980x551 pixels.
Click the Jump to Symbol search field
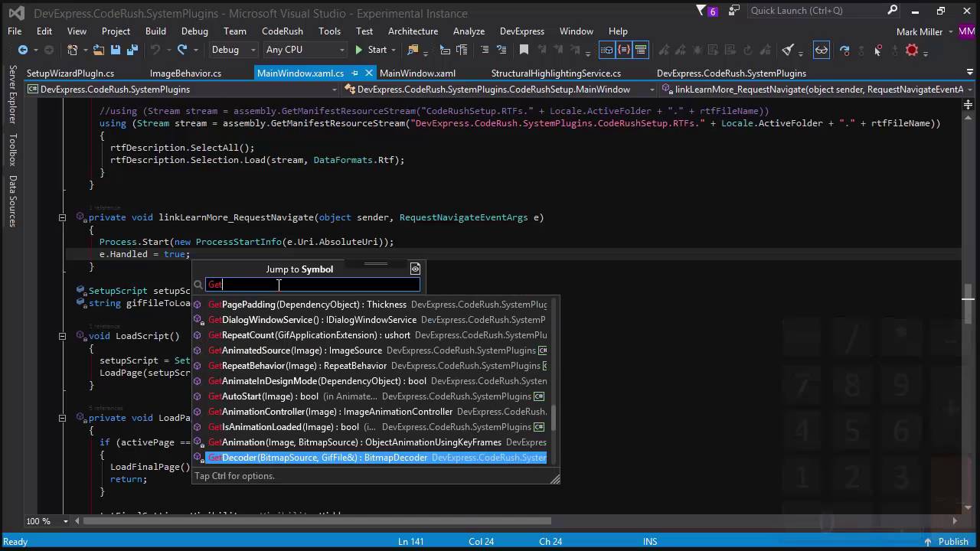pos(312,285)
